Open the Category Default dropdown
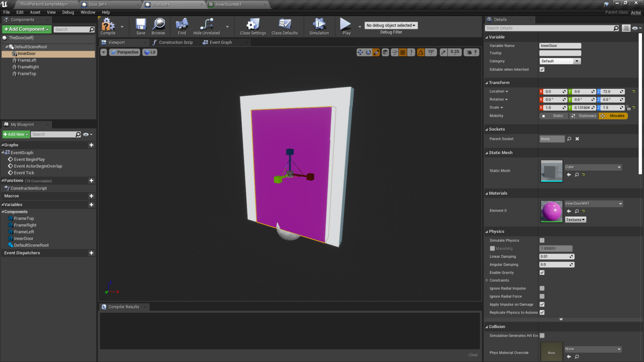This screenshot has height=362, width=644. pyautogui.click(x=560, y=61)
